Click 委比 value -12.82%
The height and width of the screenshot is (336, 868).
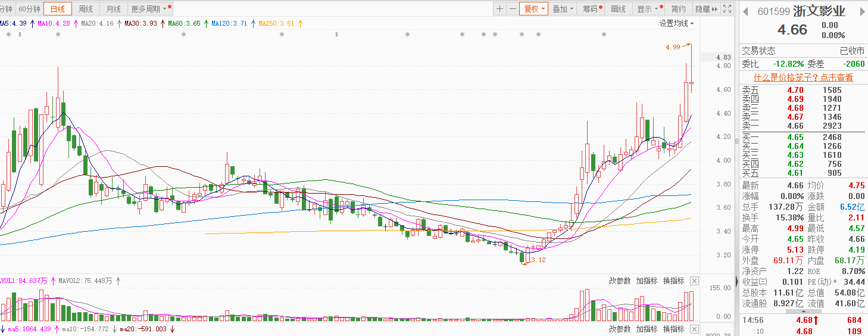click(x=788, y=64)
